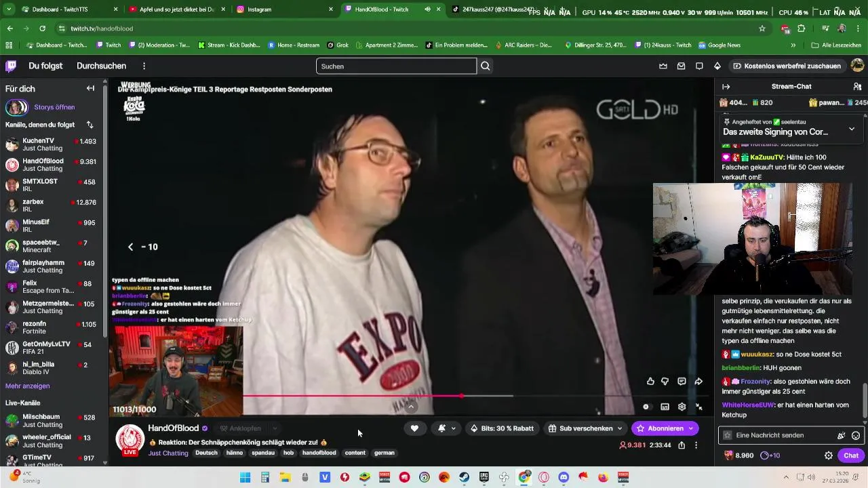Open the top nav three-dot menu
Image resolution: width=868 pixels, height=488 pixels.
point(144,66)
